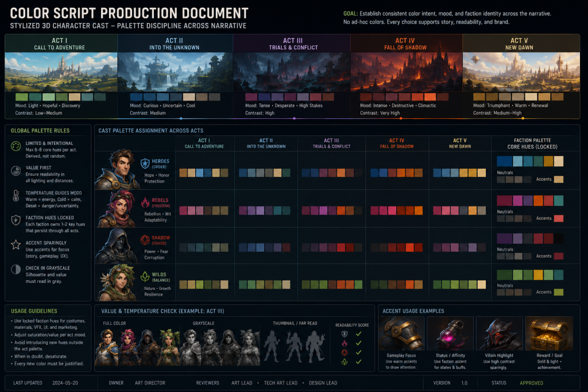Select the red Shadow faction emblem
588x392 pixels.
pyautogui.click(x=145, y=240)
